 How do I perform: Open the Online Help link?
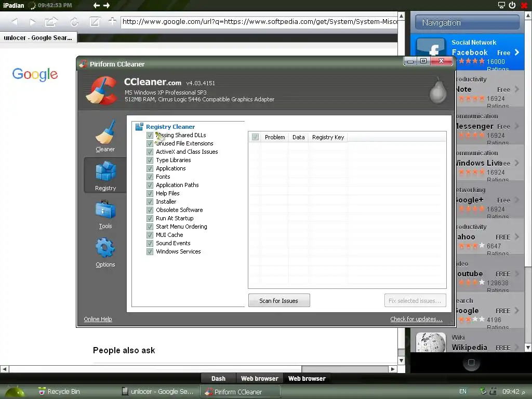(x=98, y=319)
